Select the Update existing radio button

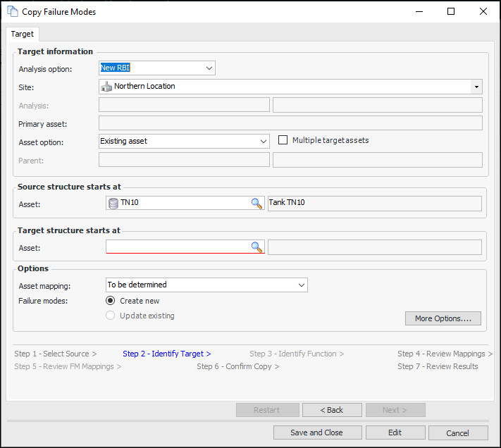(111, 316)
